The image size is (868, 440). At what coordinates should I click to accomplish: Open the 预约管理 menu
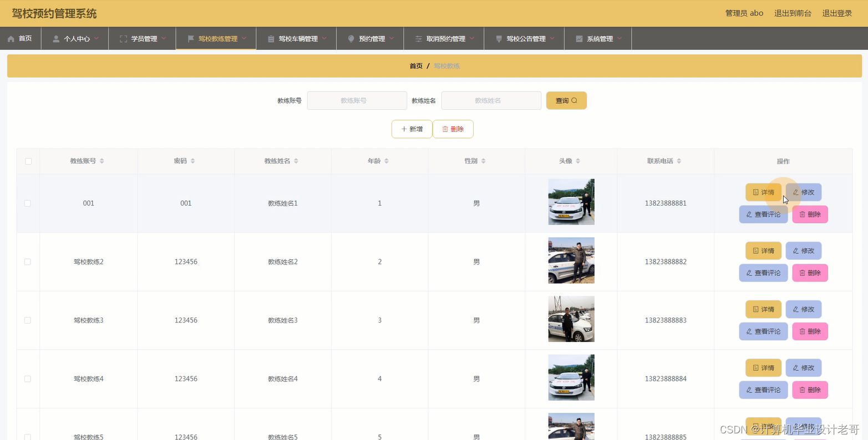tap(370, 38)
